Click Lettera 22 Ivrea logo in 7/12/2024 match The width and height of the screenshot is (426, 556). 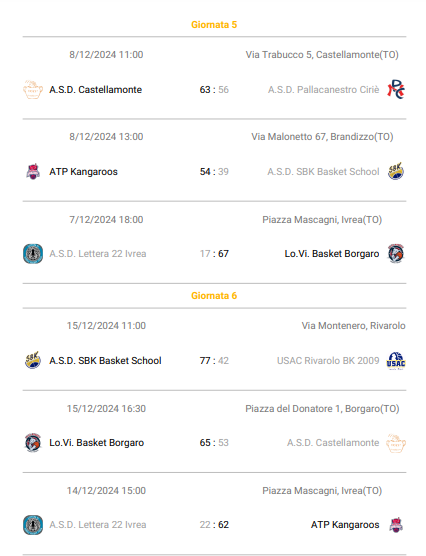33,254
